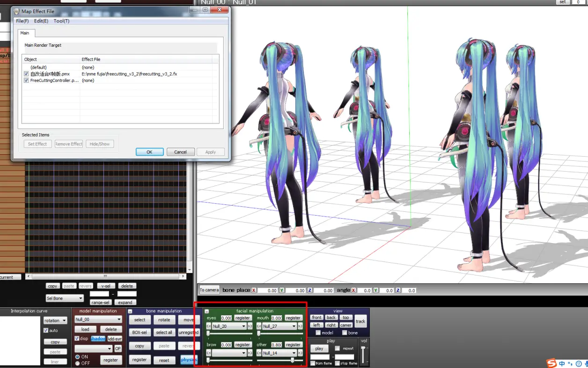Click the bone place Y axis button

click(282, 290)
